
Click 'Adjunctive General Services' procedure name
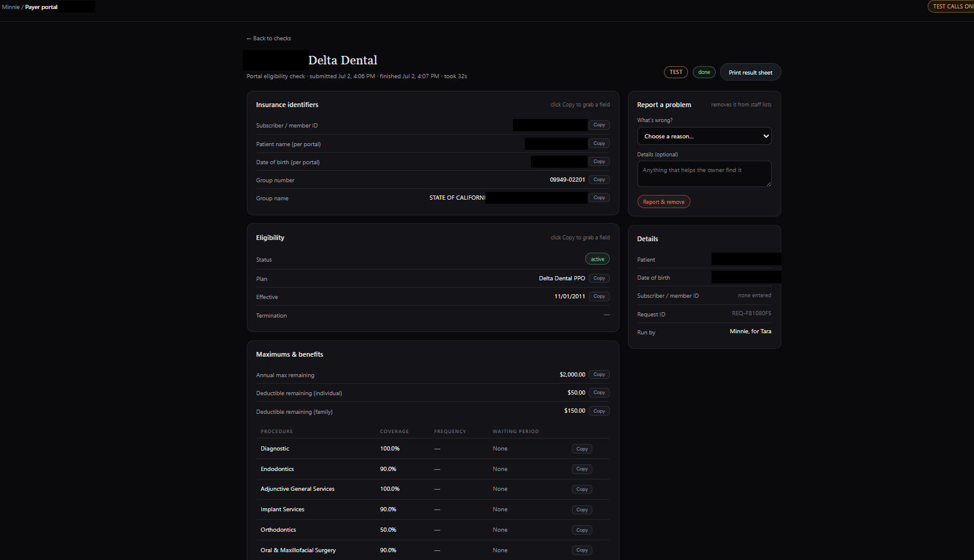pyautogui.click(x=297, y=489)
